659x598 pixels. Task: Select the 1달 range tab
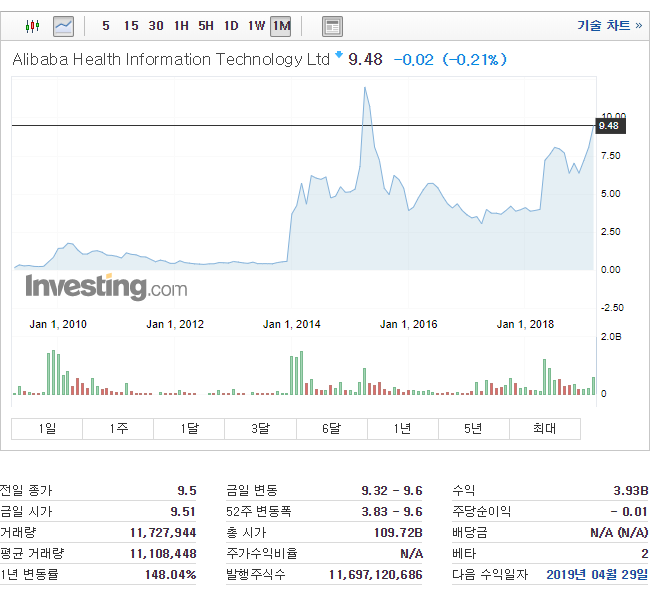pos(189,429)
